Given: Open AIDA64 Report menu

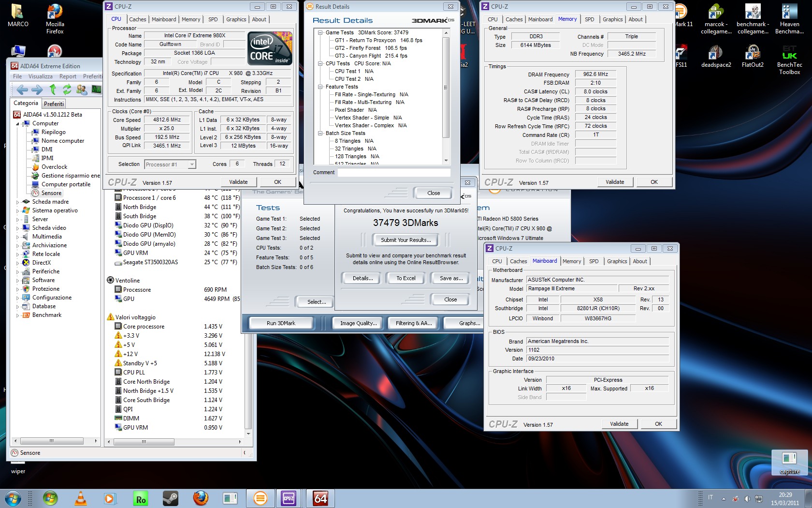Looking at the screenshot, I should coord(68,76).
